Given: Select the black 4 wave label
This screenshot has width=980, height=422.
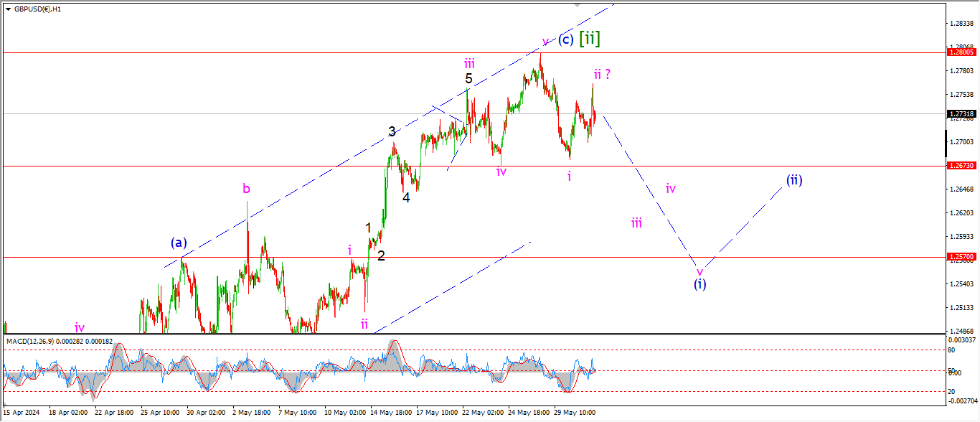Looking at the screenshot, I should [406, 197].
